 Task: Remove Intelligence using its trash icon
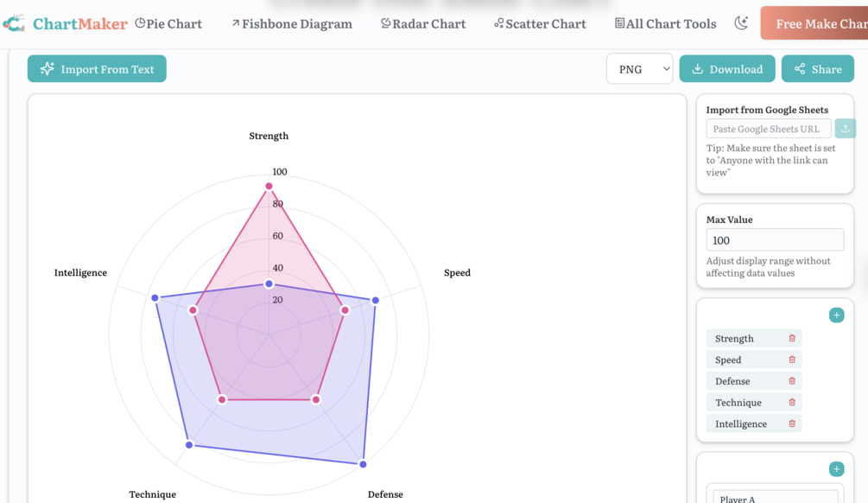(x=792, y=423)
